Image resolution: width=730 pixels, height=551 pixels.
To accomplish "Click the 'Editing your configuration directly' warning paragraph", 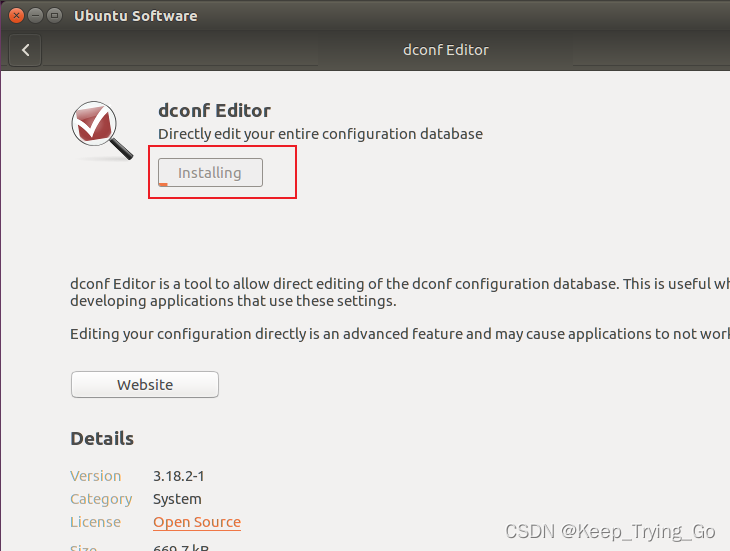I will (x=400, y=334).
